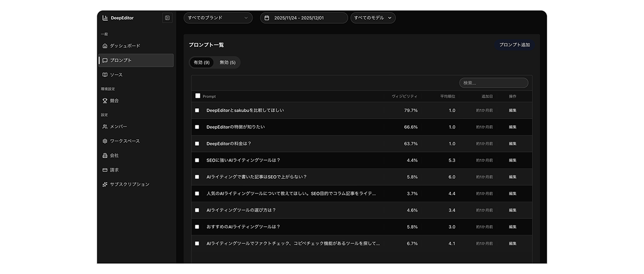The width and height of the screenshot is (644, 274).
Task: Click the 6.0 average rank value
Action: (x=452, y=177)
